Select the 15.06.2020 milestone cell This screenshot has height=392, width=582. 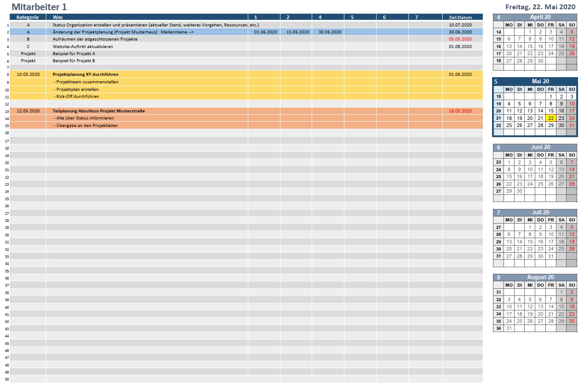pyautogui.click(x=298, y=32)
